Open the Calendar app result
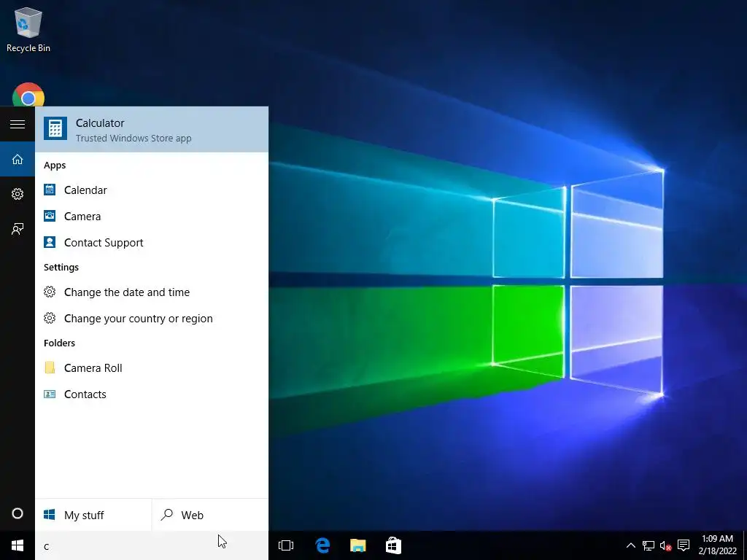747x560 pixels. click(152, 190)
